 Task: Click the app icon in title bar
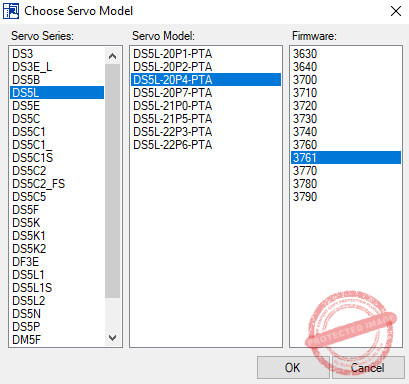pos(11,11)
